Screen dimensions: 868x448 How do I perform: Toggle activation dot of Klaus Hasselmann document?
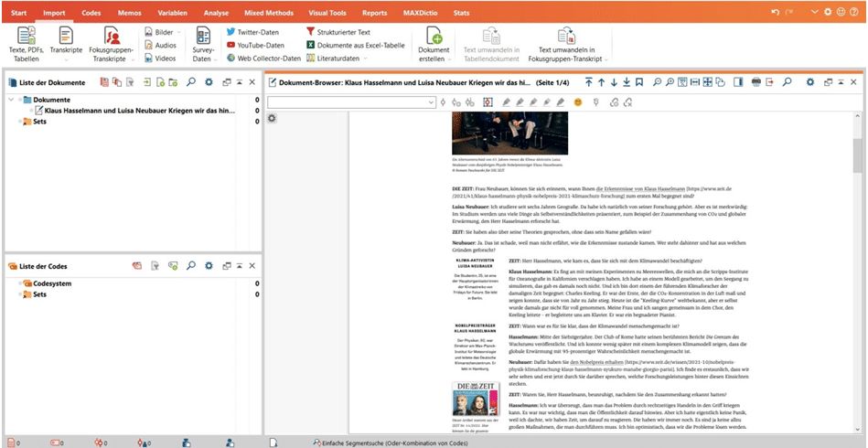tap(31, 111)
